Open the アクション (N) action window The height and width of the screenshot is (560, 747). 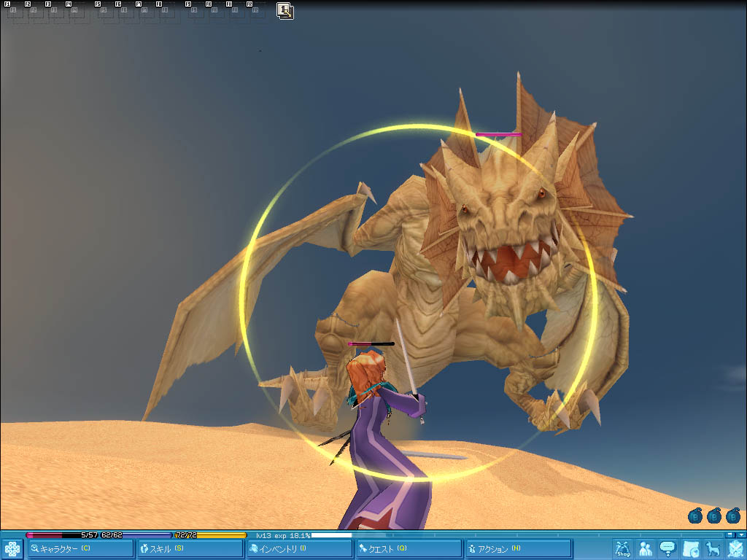coord(519,549)
